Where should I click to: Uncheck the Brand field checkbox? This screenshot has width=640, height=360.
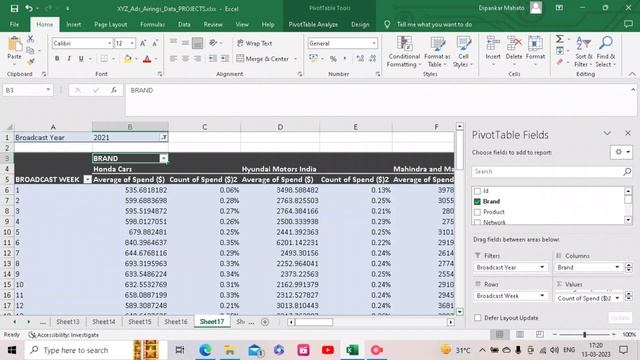[477, 202]
